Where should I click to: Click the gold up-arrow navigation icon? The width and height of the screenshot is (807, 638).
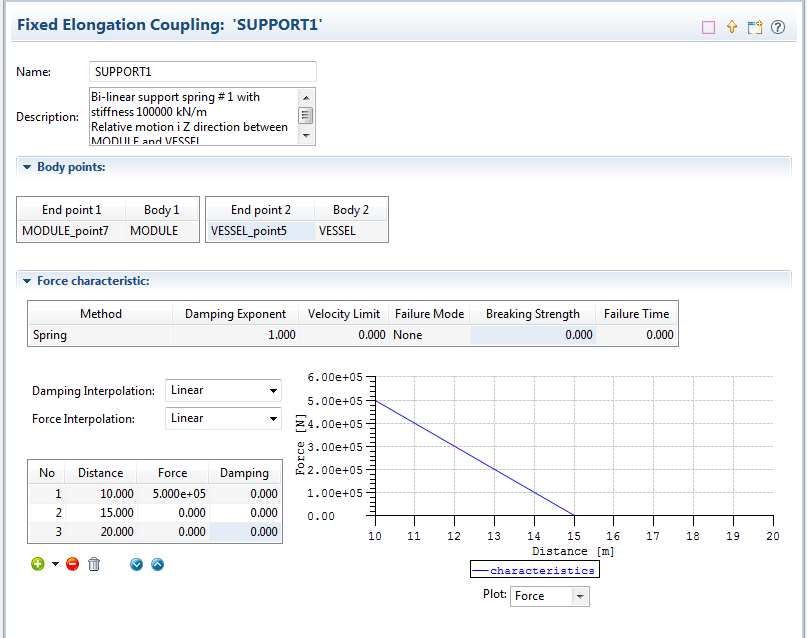tap(730, 27)
